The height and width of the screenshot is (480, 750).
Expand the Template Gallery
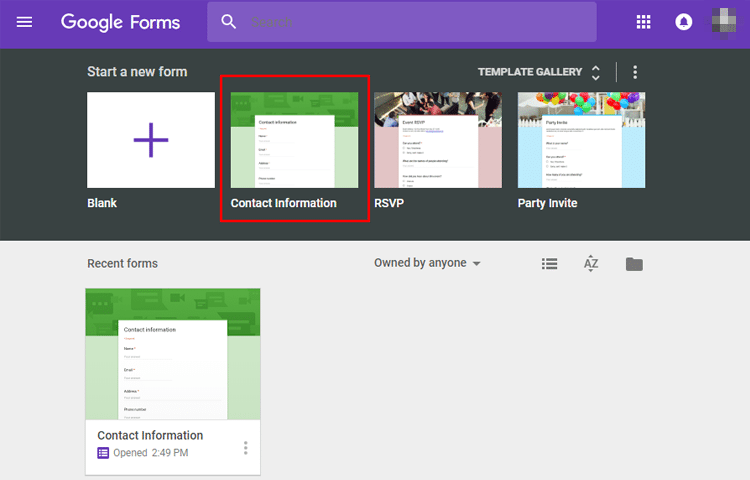[539, 72]
